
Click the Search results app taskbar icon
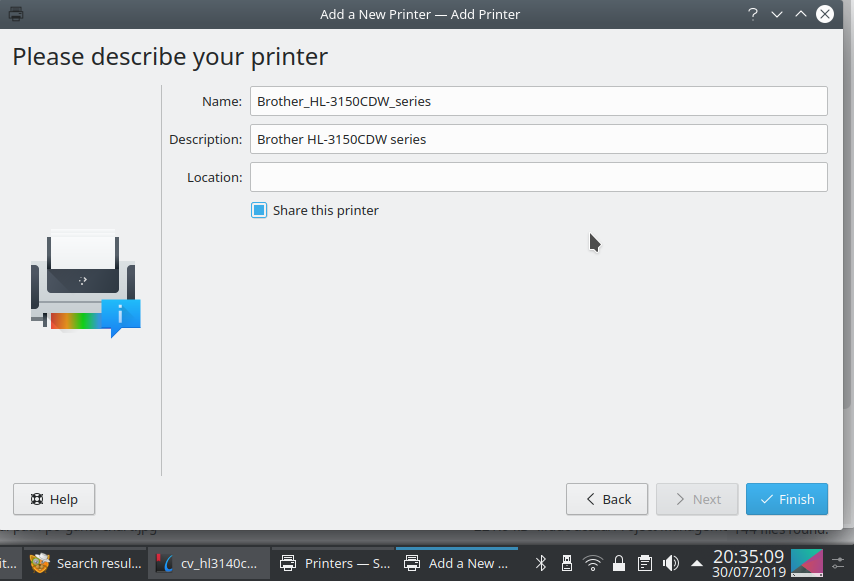point(40,563)
